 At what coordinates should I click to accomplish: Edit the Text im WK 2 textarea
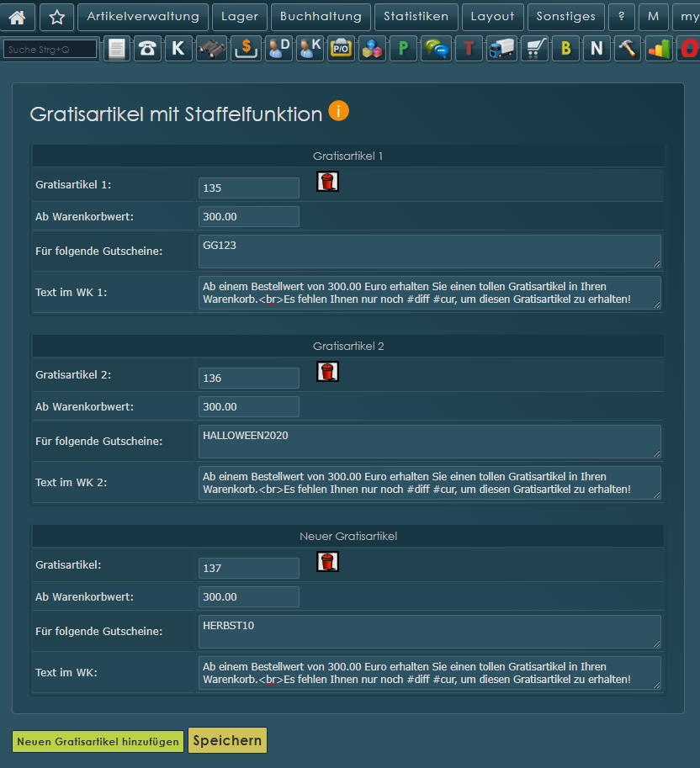(x=430, y=483)
